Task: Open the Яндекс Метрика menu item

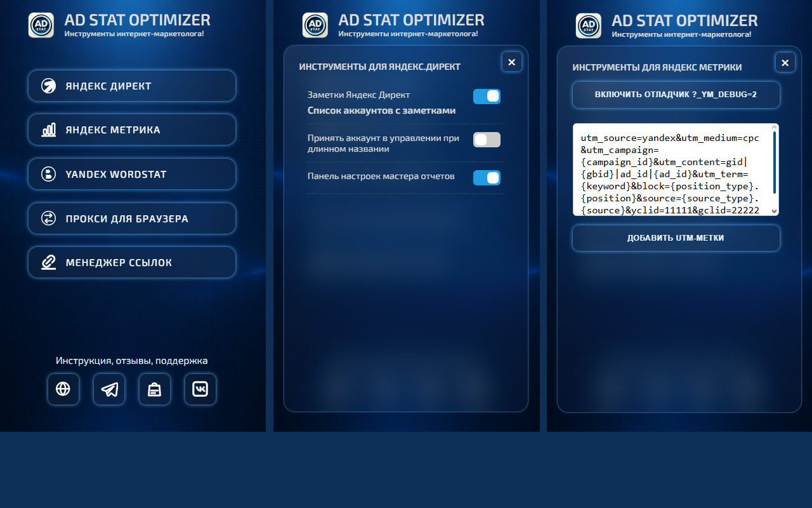Action: tap(132, 130)
